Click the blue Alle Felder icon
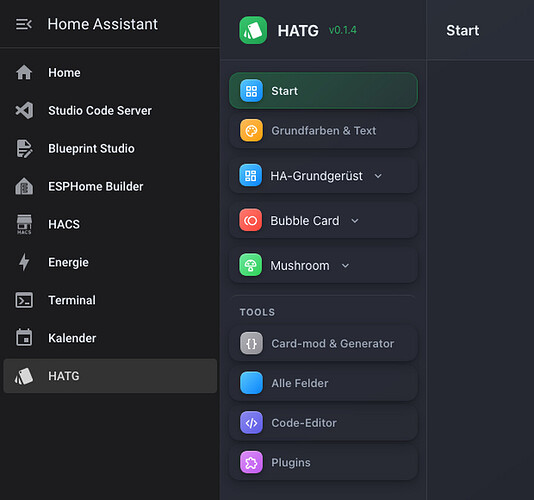This screenshot has width=534, height=500. [x=251, y=383]
